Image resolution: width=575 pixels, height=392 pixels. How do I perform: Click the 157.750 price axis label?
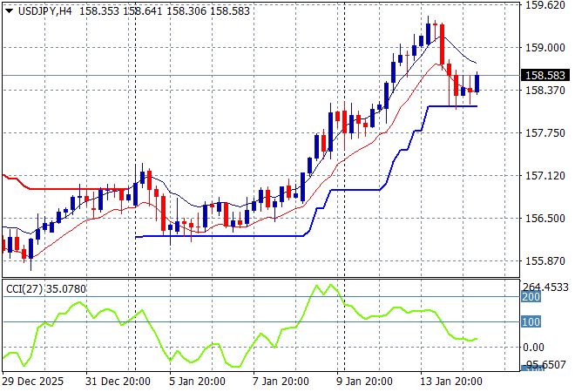click(547, 133)
